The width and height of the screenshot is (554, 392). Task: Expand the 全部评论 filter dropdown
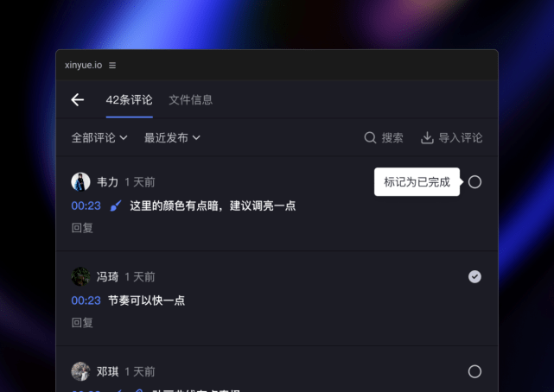point(99,137)
